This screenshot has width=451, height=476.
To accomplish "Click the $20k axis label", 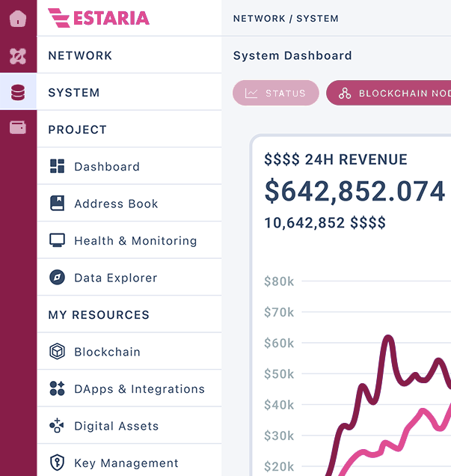I will point(279,466).
